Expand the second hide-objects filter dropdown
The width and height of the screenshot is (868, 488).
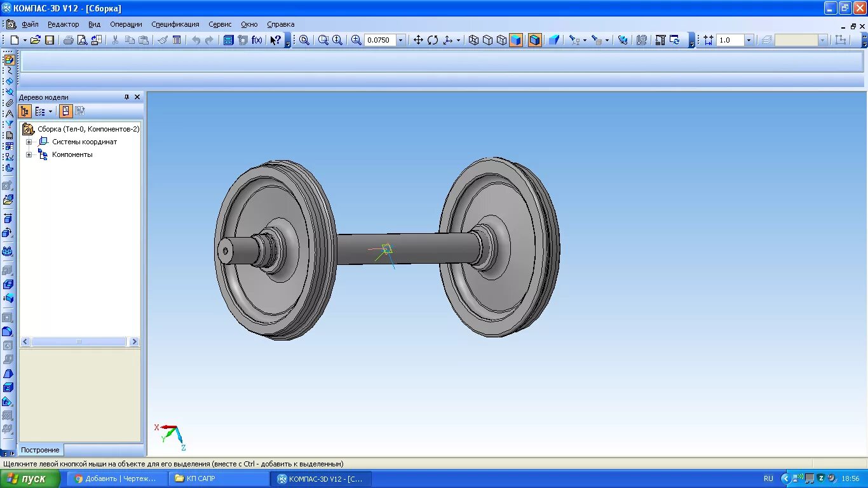[x=607, y=40]
